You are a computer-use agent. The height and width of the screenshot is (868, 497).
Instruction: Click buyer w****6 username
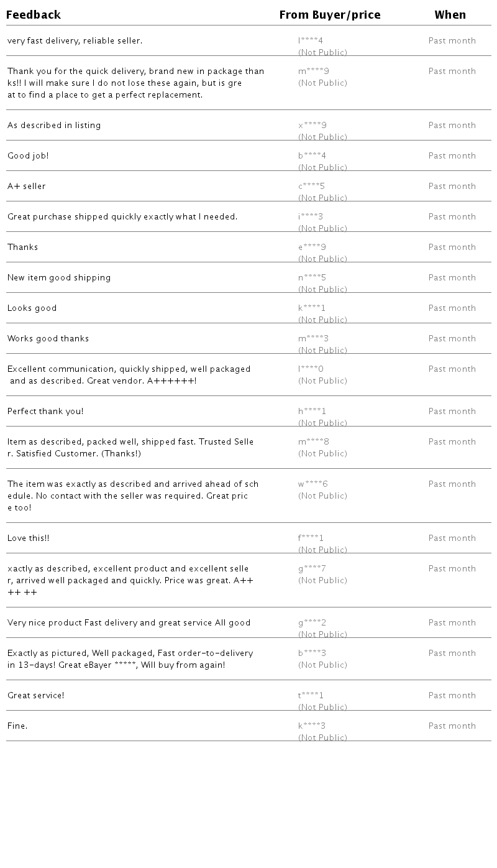(x=313, y=484)
